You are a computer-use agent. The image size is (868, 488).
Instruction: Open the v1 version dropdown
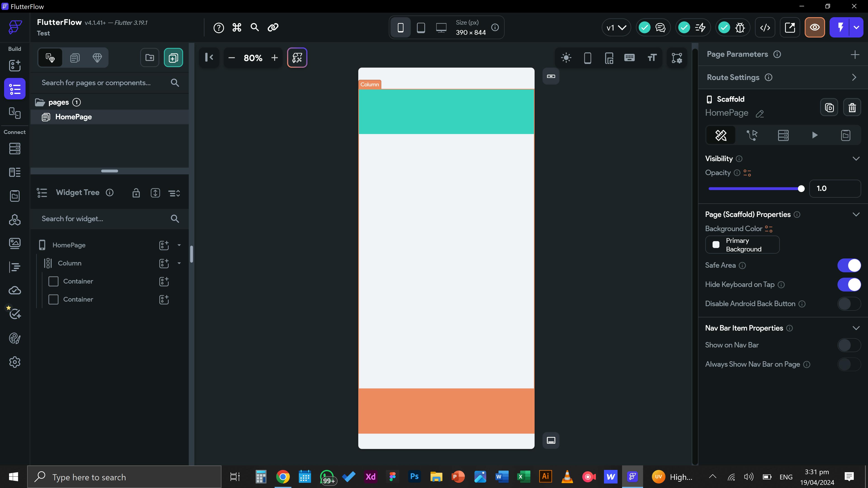click(x=616, y=27)
